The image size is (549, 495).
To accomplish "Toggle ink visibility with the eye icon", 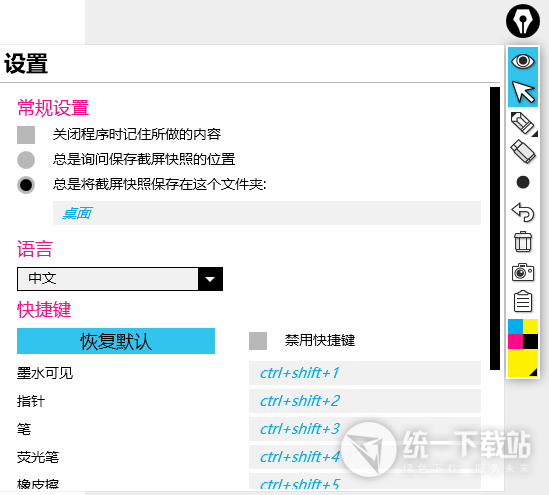I will [x=523, y=61].
